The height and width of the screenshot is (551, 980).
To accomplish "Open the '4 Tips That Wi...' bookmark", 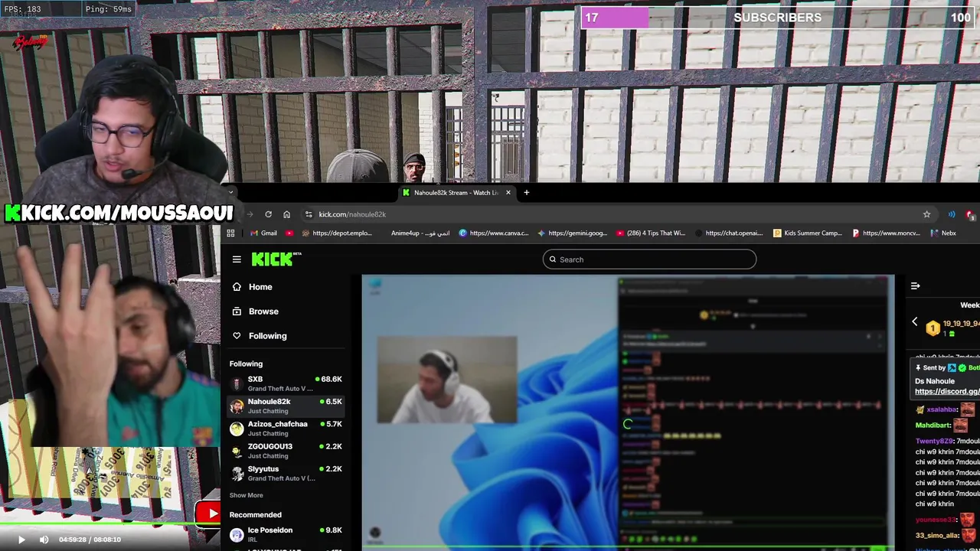I will pos(651,233).
